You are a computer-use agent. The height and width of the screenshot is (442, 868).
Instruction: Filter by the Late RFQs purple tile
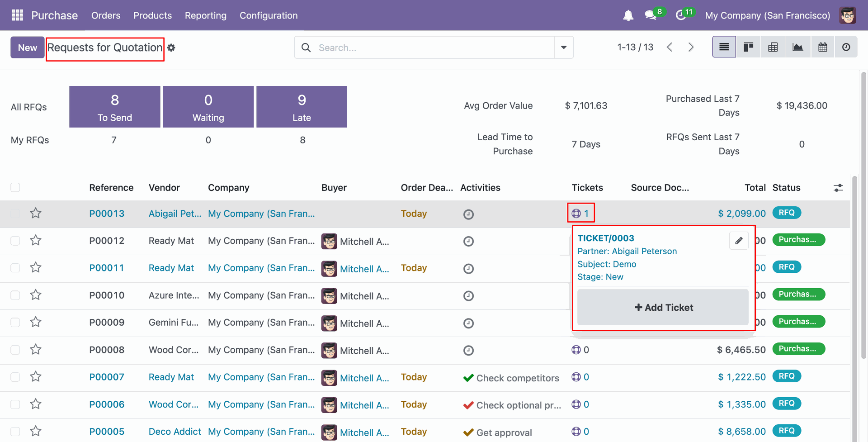point(302,107)
